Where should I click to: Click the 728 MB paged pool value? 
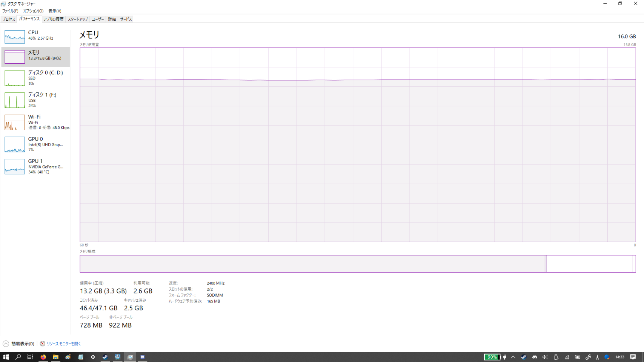[x=91, y=325]
